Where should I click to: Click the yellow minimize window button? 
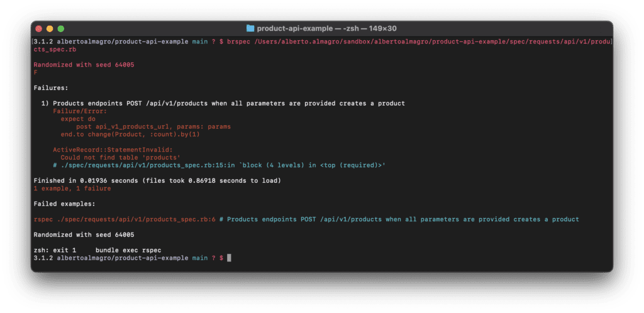pos(50,29)
